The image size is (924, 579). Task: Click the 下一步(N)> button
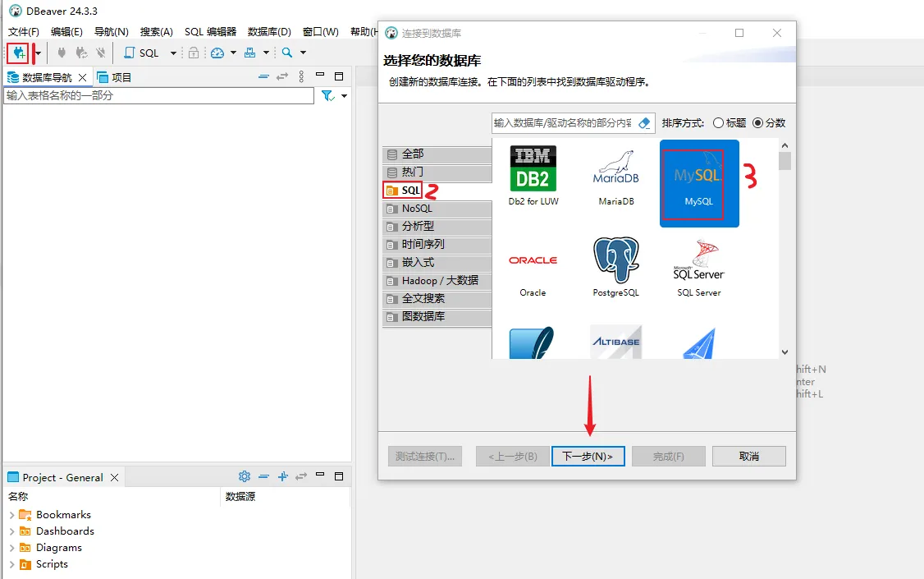click(588, 456)
